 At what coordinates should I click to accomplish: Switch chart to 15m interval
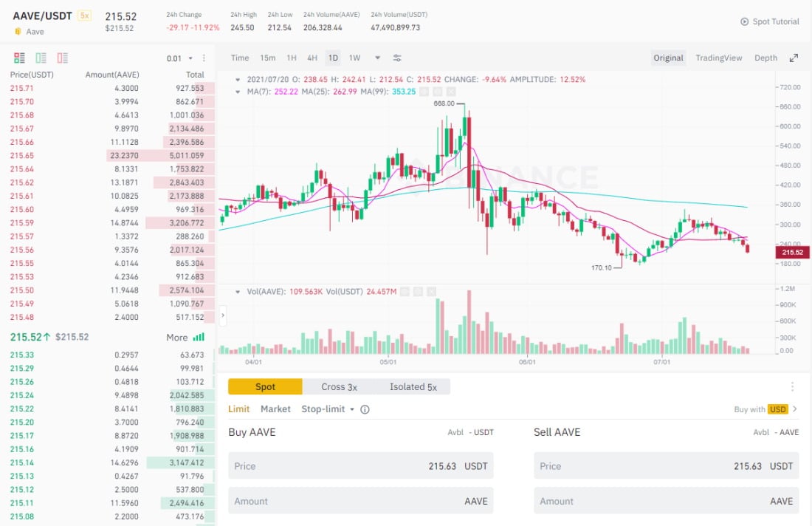click(x=268, y=58)
